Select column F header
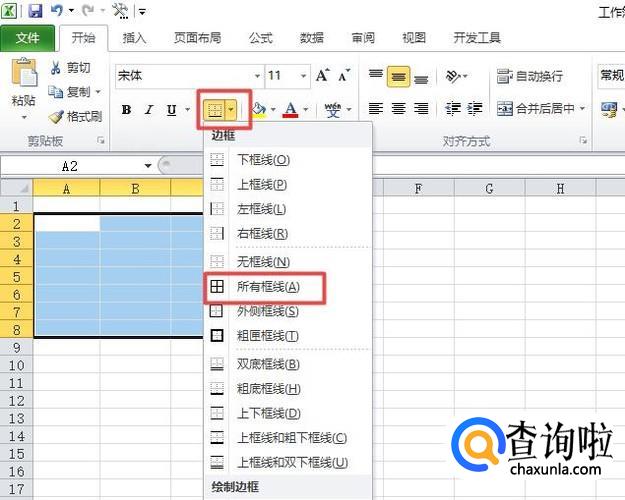Viewport: 625px width, 500px height. (x=417, y=188)
